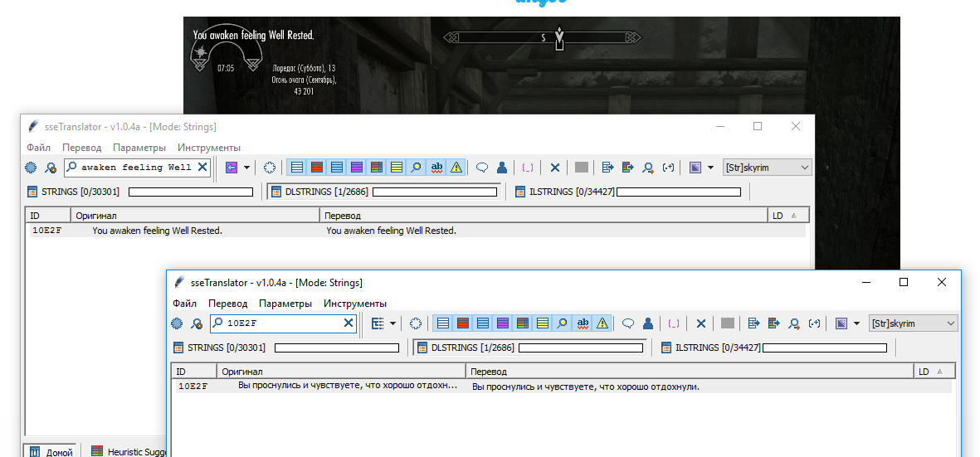
Task: Click speech bubble icon in rear window
Action: point(482,168)
